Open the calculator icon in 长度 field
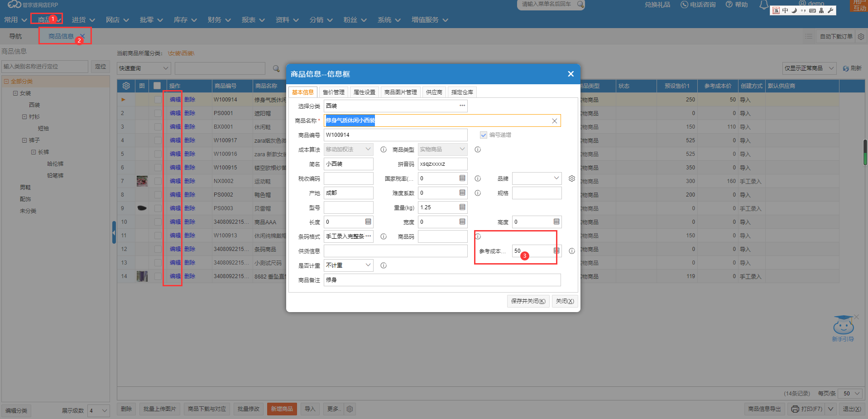 tap(368, 222)
